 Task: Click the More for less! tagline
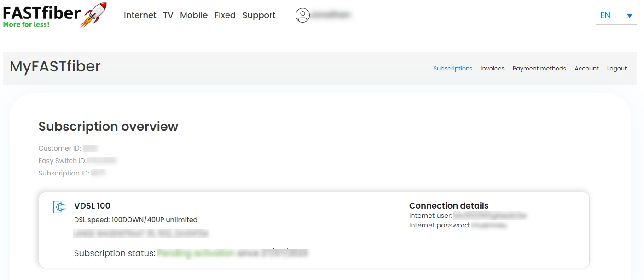26,24
